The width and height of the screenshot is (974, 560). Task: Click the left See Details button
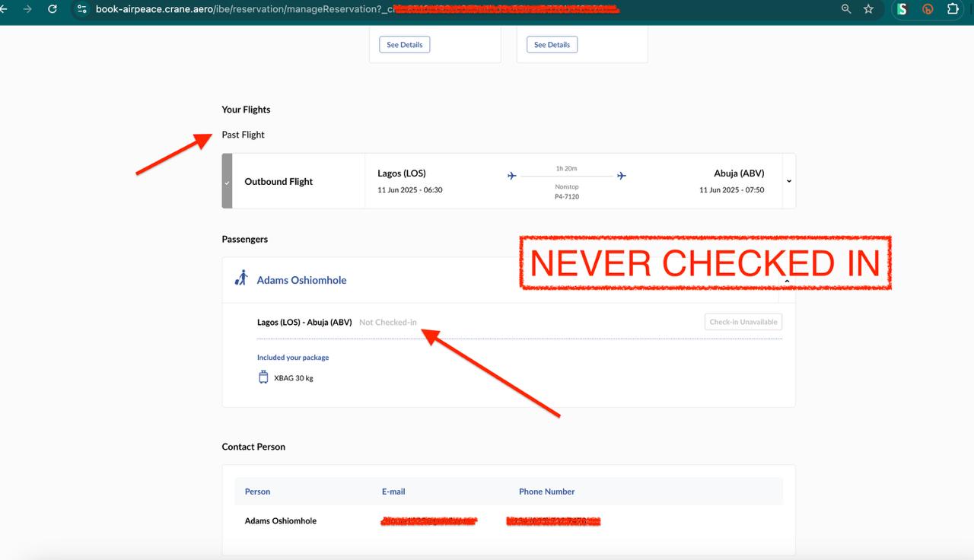pos(405,45)
